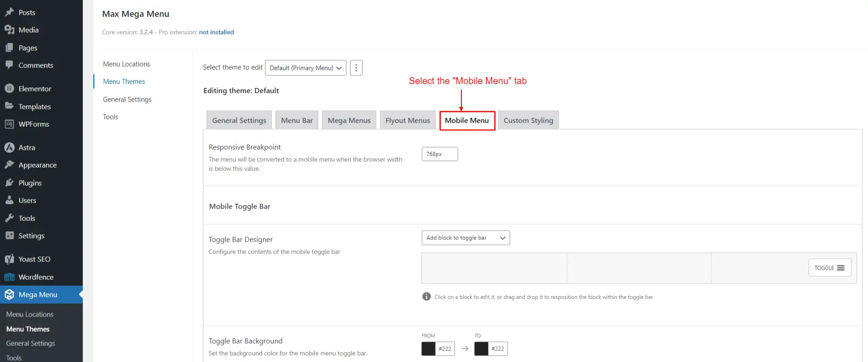Click the Posts pin icon in sidebar
The image size is (868, 362).
(x=9, y=12)
